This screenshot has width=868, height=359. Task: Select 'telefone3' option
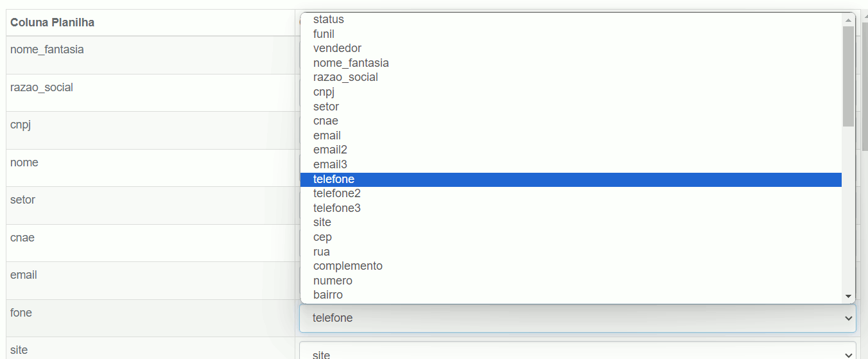571,208
